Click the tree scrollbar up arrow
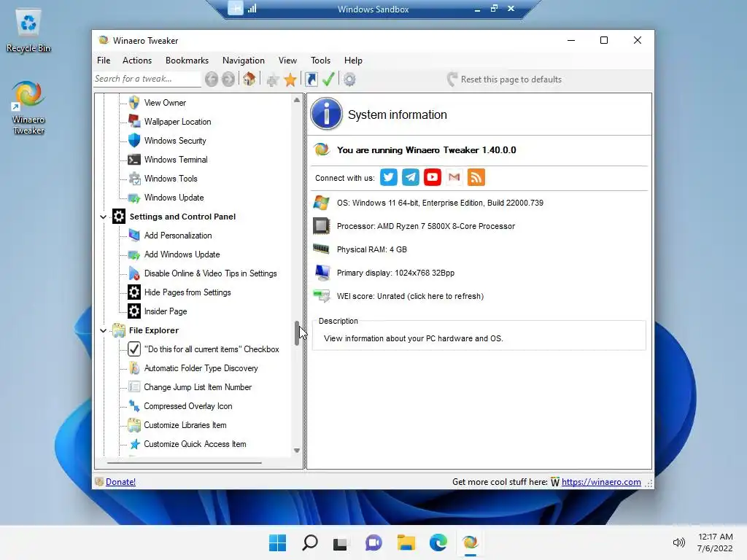 [297, 100]
